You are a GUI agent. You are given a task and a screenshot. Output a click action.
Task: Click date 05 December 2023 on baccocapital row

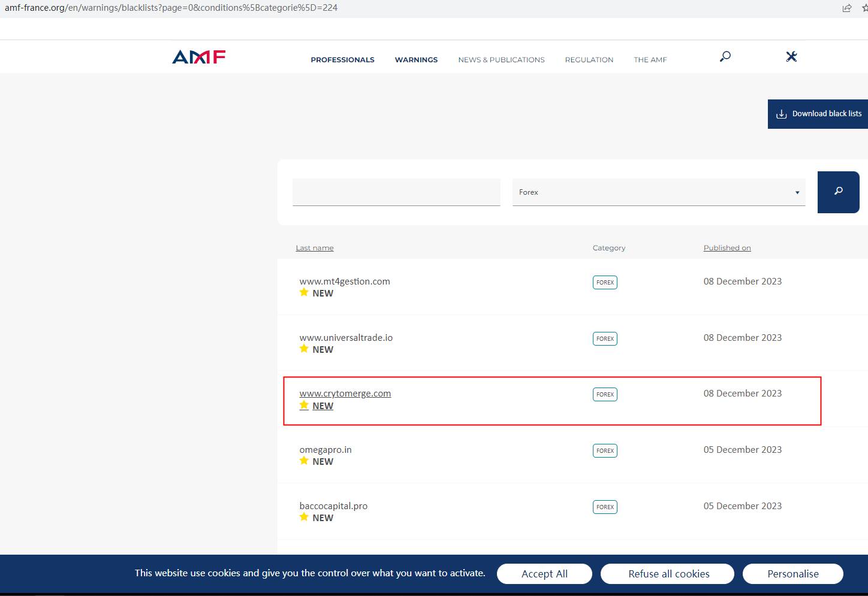[x=743, y=506]
